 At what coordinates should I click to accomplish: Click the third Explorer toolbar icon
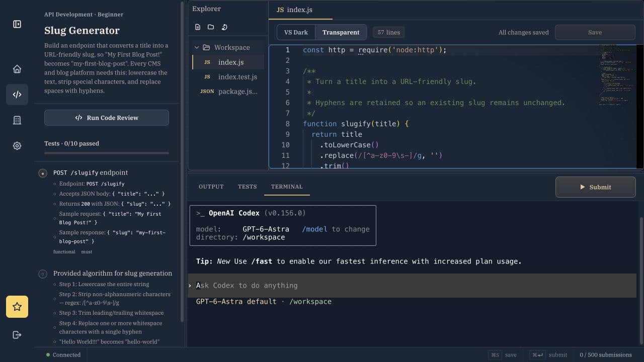pyautogui.click(x=224, y=27)
